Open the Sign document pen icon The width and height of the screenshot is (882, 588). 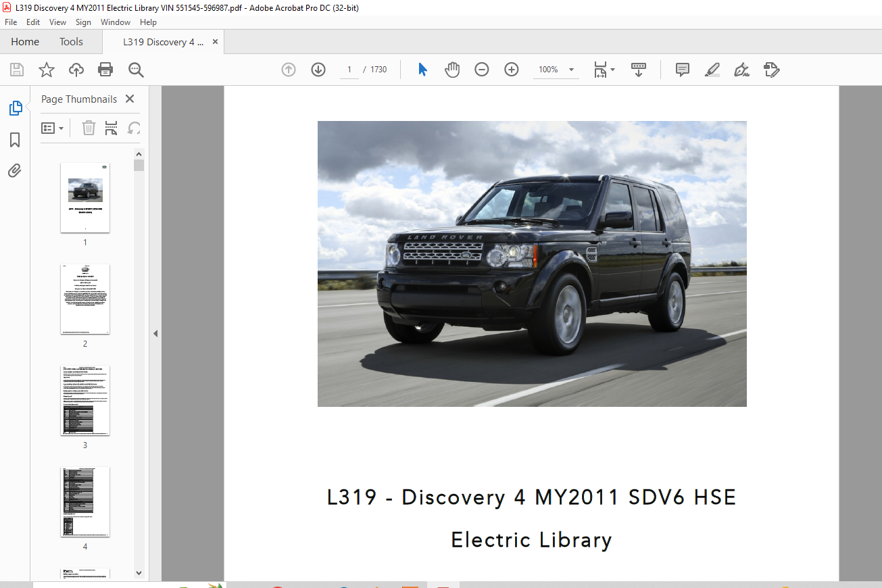(x=741, y=70)
